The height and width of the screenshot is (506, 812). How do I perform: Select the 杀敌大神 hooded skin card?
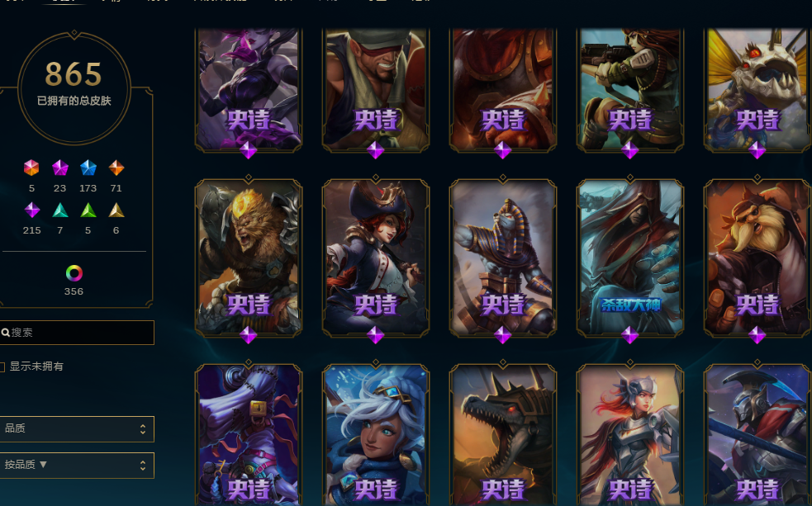630,258
